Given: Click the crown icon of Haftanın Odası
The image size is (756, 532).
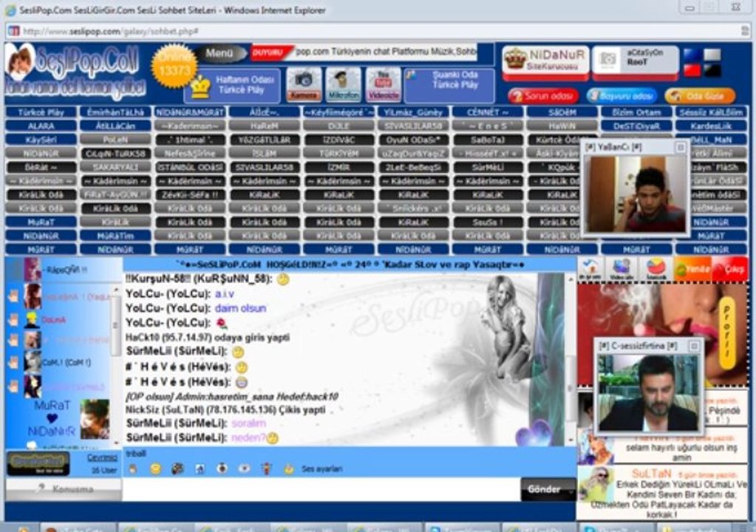Looking at the screenshot, I should pos(200,88).
